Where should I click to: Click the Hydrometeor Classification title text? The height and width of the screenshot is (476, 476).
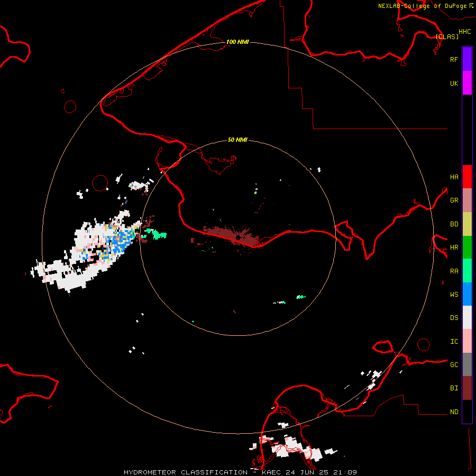(186, 472)
